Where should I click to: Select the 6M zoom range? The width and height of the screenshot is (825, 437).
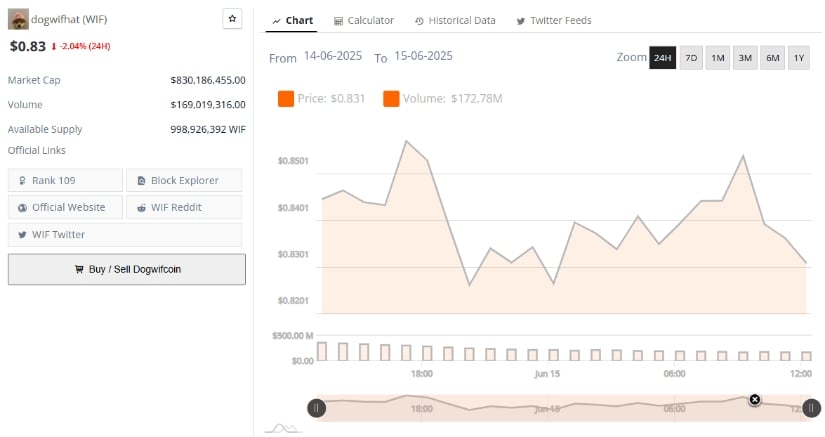(x=772, y=58)
